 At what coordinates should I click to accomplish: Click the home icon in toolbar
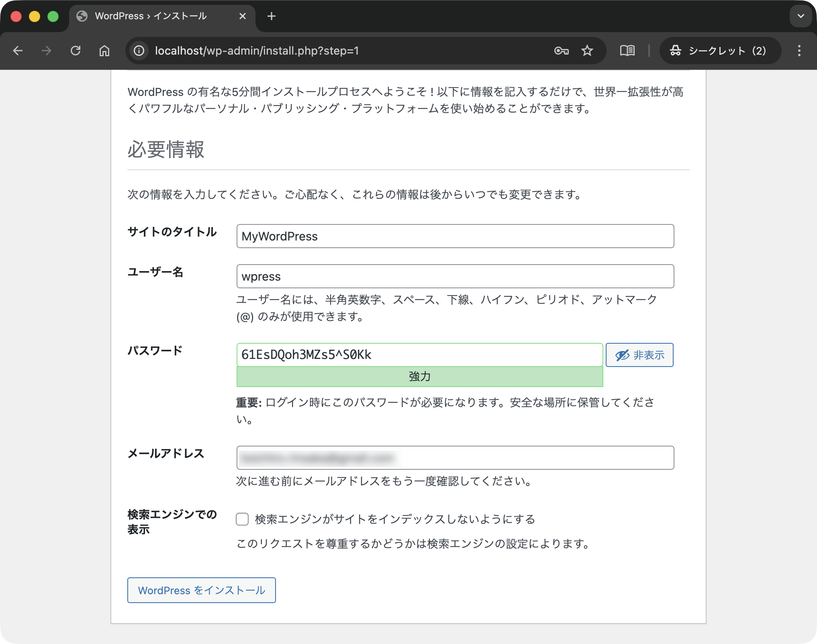(104, 51)
